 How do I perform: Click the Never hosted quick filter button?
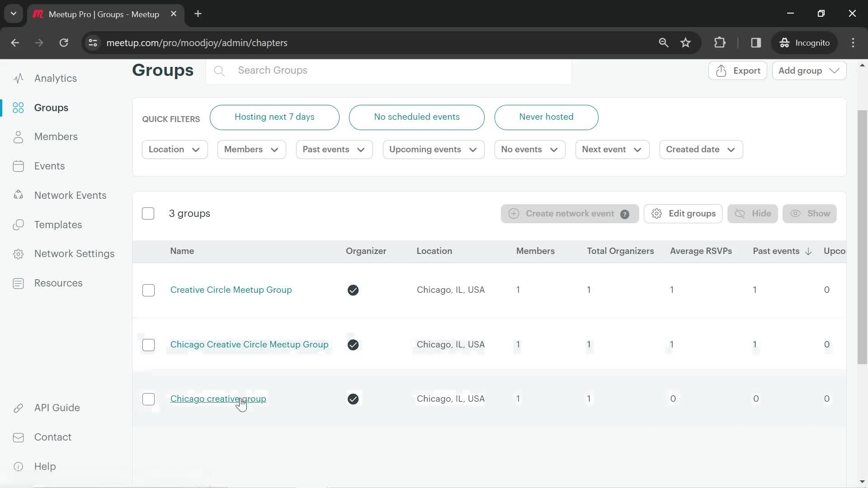(546, 117)
